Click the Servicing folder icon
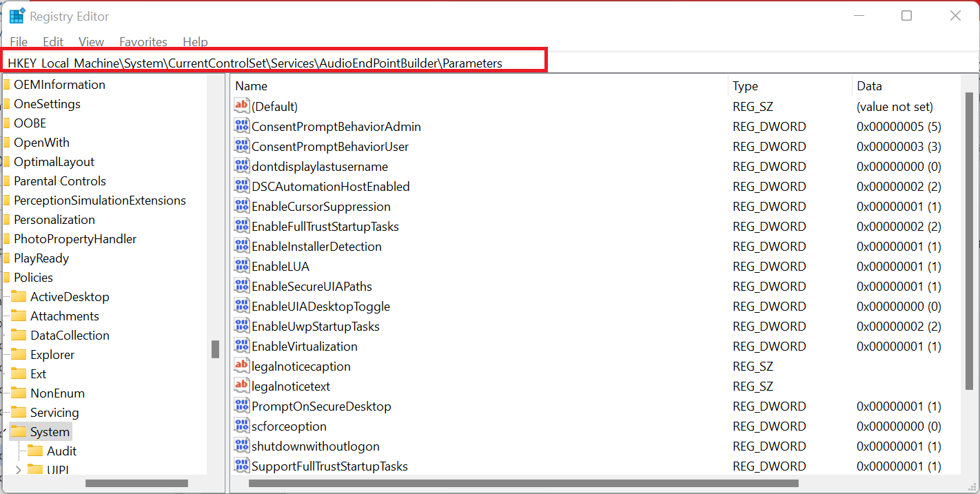This screenshot has height=494, width=980. 19,413
